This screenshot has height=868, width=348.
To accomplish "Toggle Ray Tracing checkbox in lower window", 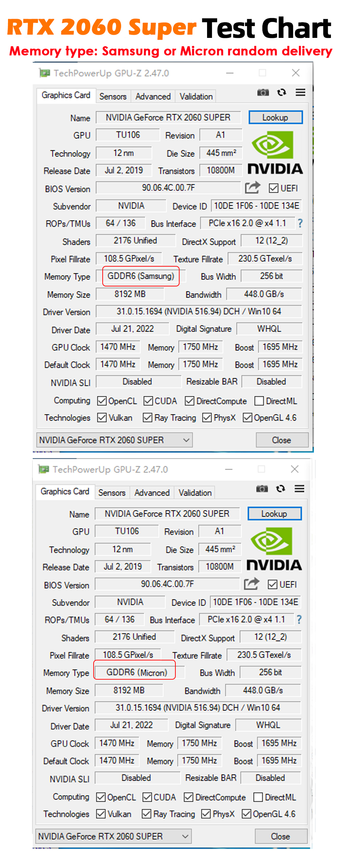I will coord(147,814).
